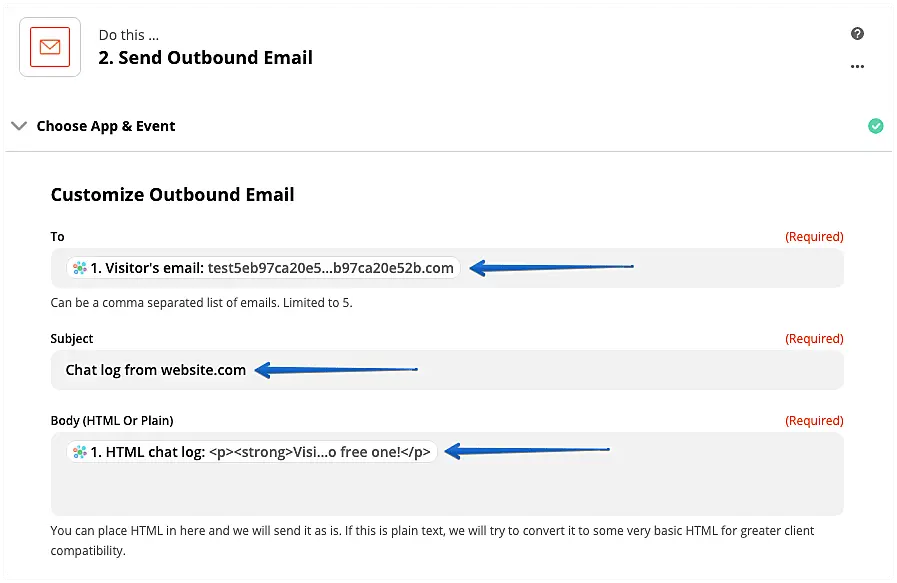Screen dimensions: 897x583
Task: Click the Required marker beside the Subject label
Action: tap(814, 339)
